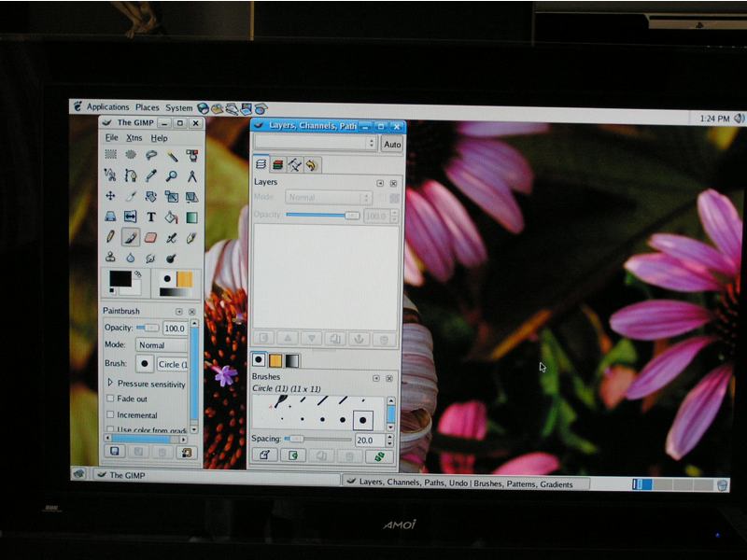Select the Paths tool
This screenshot has height=560, width=747.
[131, 175]
